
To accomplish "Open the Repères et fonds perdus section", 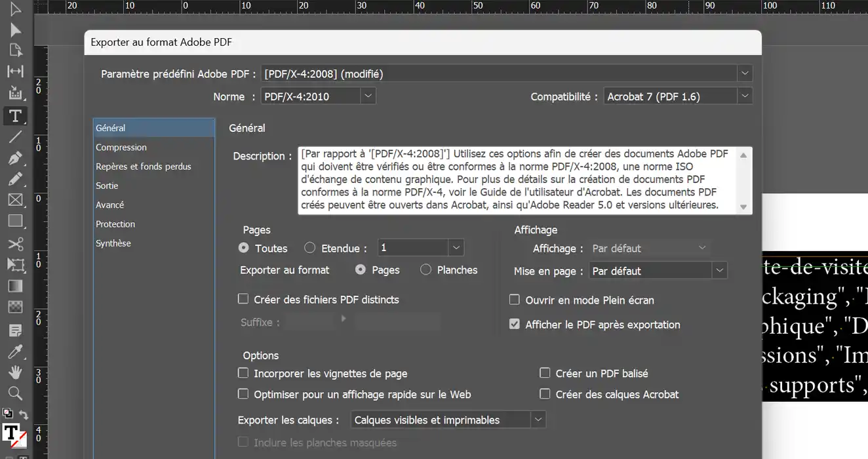I will (x=154, y=167).
